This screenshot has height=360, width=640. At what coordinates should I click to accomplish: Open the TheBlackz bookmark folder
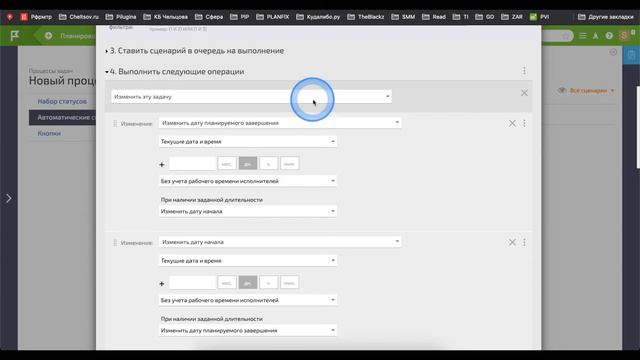pos(366,17)
